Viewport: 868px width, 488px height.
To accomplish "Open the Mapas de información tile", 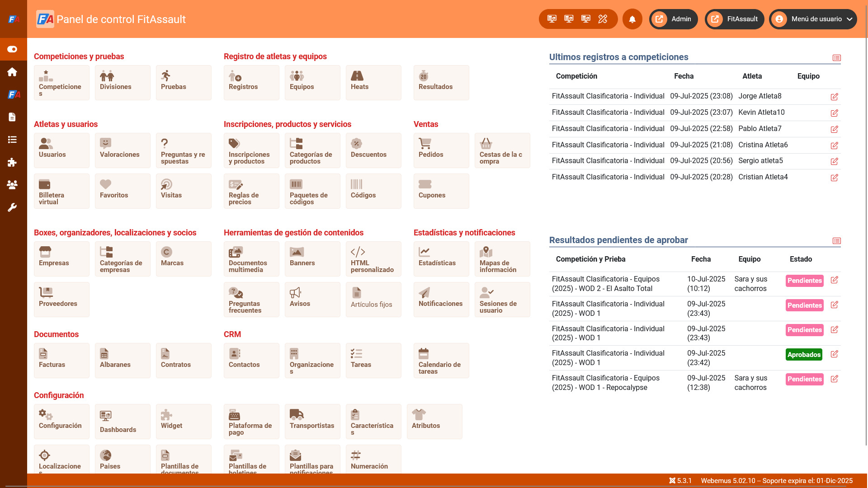I will click(x=502, y=259).
